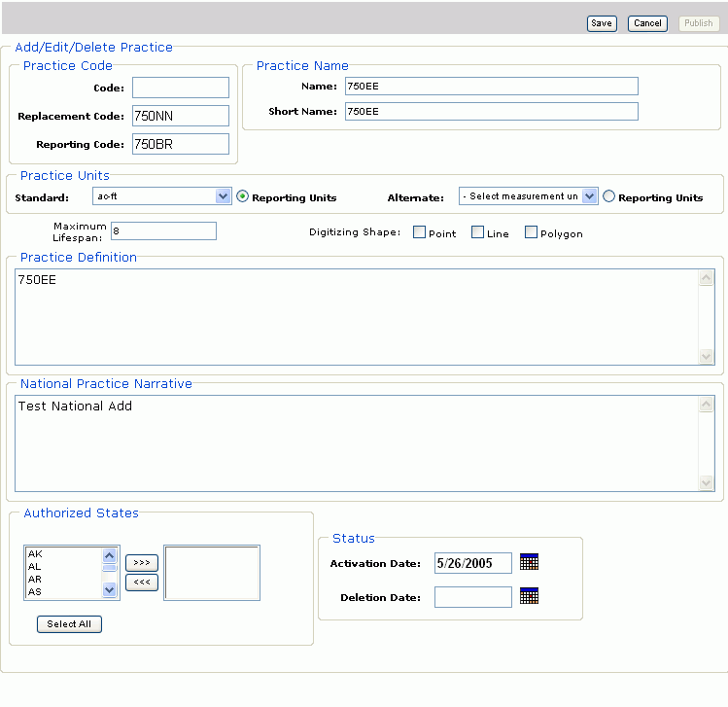Click Practice Definition scroll-down arrow
This screenshot has width=728, height=707.
pyautogui.click(x=707, y=356)
